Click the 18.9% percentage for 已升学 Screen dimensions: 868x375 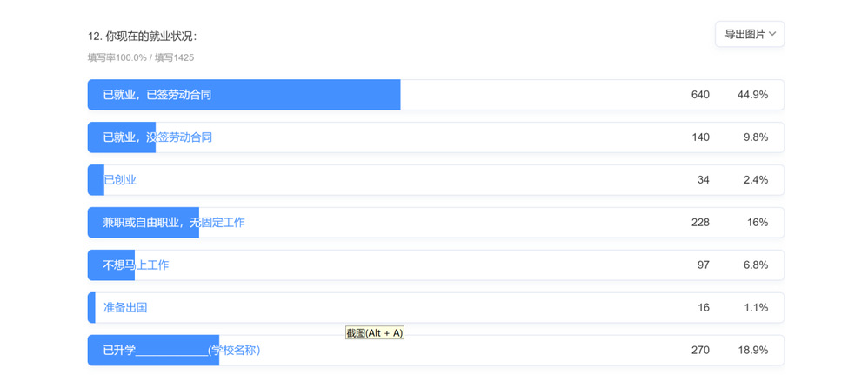pyautogui.click(x=752, y=350)
